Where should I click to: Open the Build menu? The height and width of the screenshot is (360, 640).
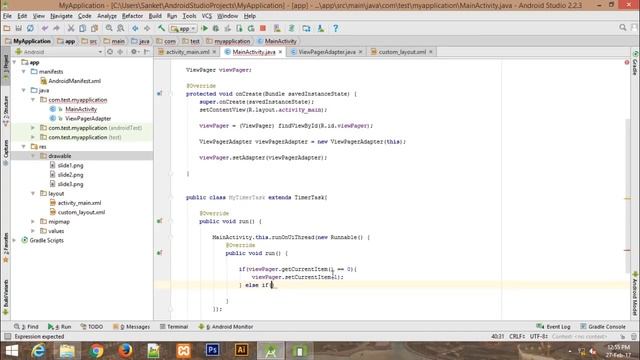(155, 16)
